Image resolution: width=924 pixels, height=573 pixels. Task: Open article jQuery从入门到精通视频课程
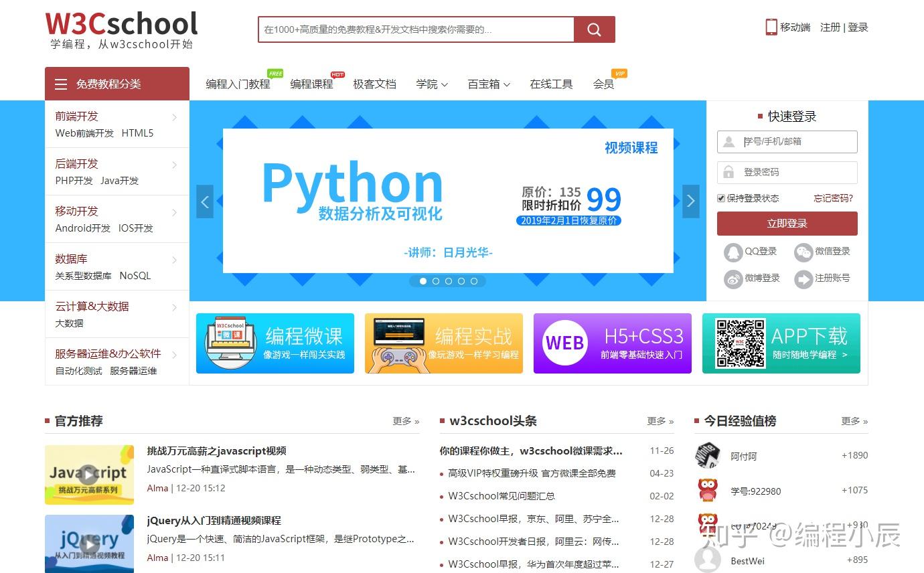[214, 521]
